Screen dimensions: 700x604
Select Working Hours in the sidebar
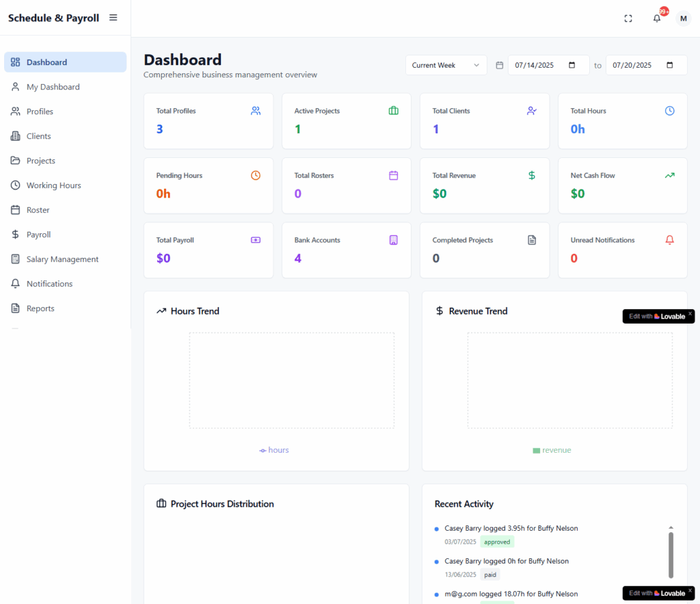tap(53, 185)
